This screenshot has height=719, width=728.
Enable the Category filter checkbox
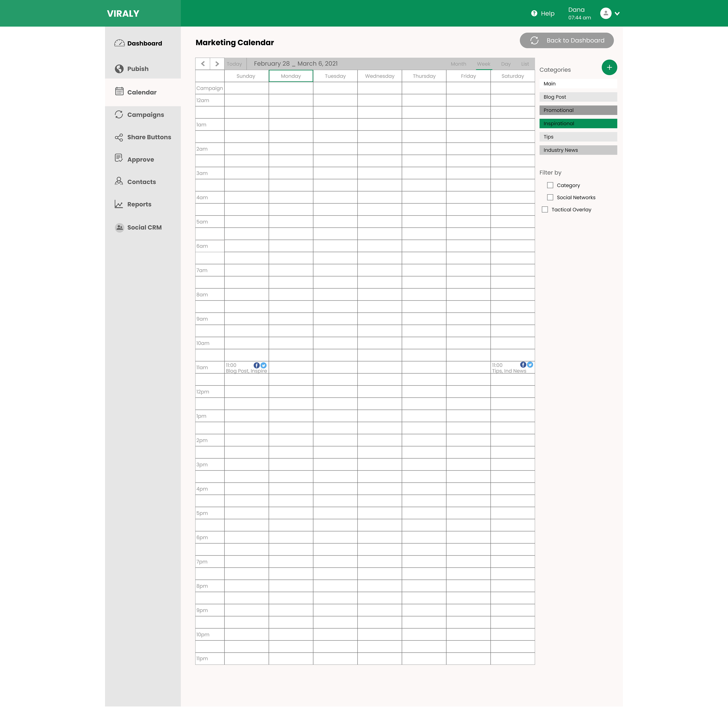pyautogui.click(x=550, y=185)
